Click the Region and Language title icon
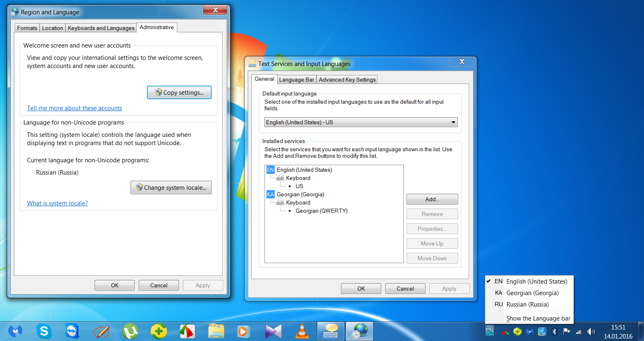Screen dimensions: 644x341 click(15, 12)
